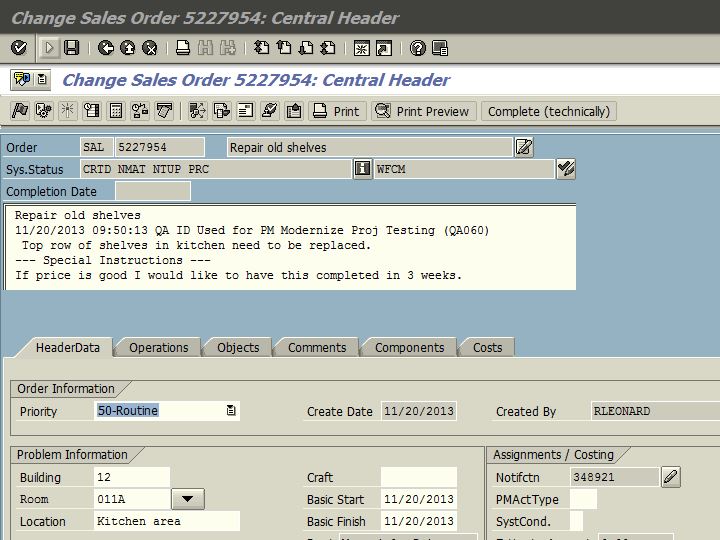720x540 pixels.
Task: Click the Exit up-arrow icon
Action: point(128,48)
